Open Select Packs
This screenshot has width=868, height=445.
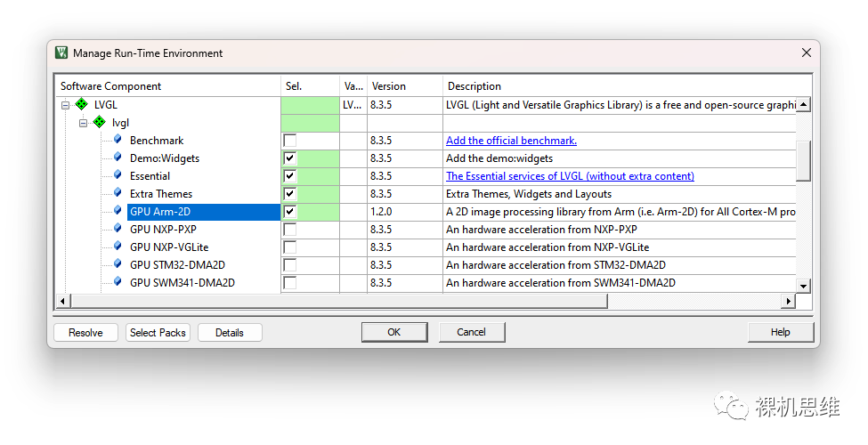point(158,333)
